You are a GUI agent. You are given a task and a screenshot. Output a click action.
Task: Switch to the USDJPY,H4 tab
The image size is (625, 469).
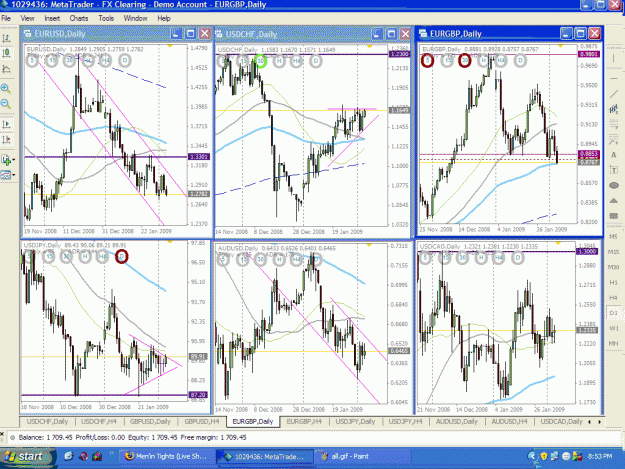tap(405, 422)
